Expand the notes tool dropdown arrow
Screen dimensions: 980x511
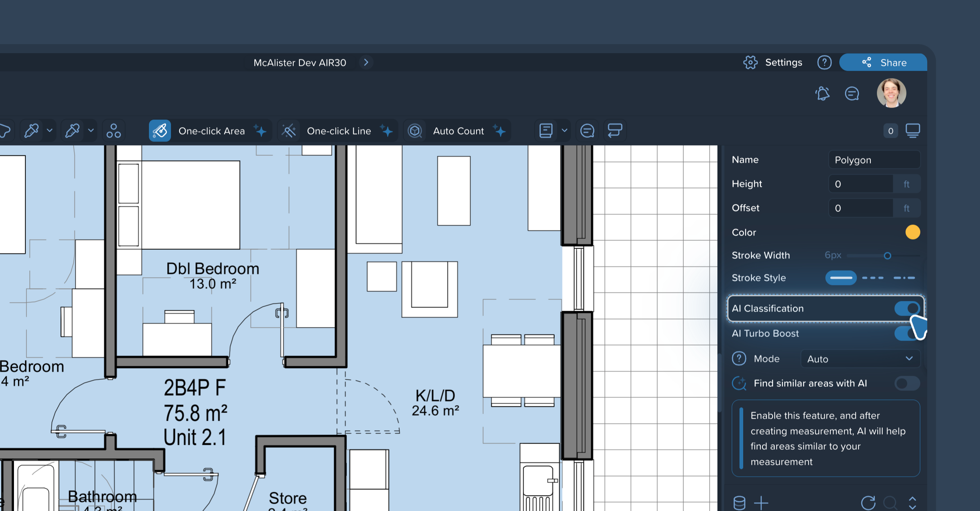pyautogui.click(x=564, y=131)
